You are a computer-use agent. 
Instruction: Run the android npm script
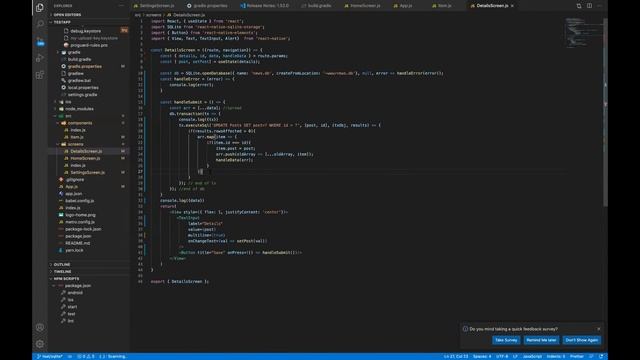75,293
